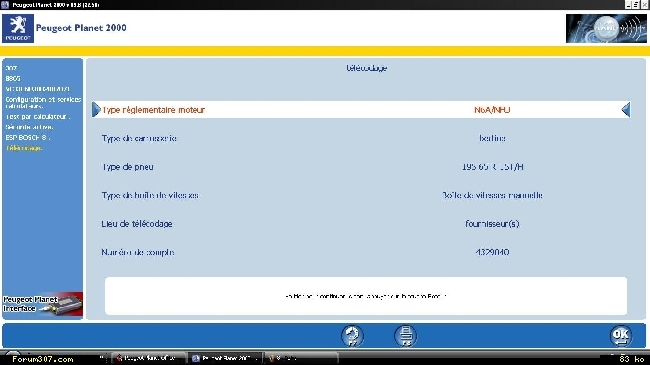The height and width of the screenshot is (365, 650).
Task: Click the yellow Télécodage sidebar item
Action: click(24, 148)
